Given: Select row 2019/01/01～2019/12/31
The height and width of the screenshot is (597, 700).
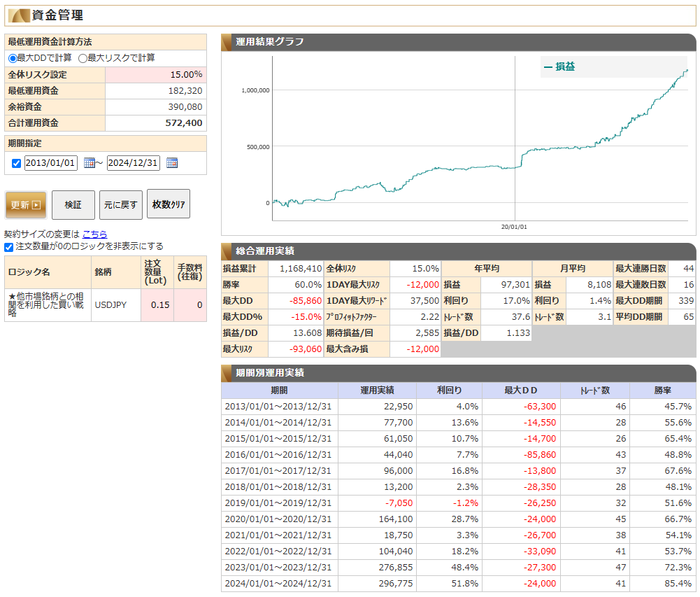Looking at the screenshot, I should [x=459, y=503].
